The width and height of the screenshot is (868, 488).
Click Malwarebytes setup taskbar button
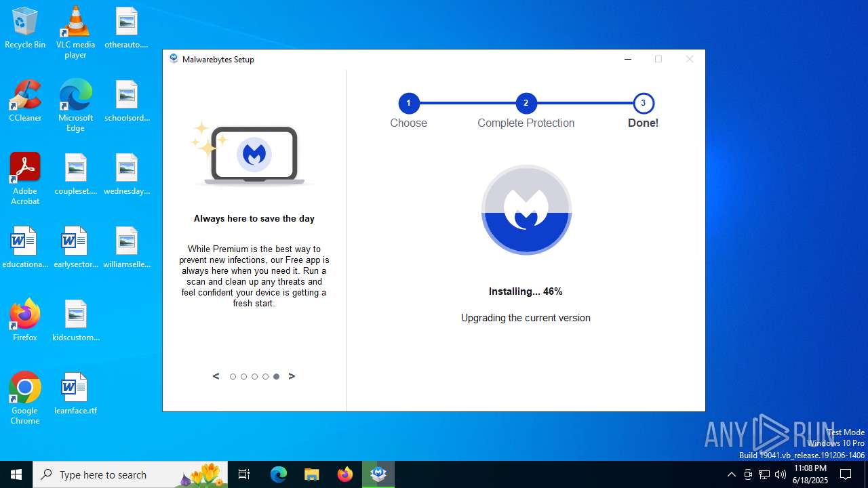click(378, 474)
